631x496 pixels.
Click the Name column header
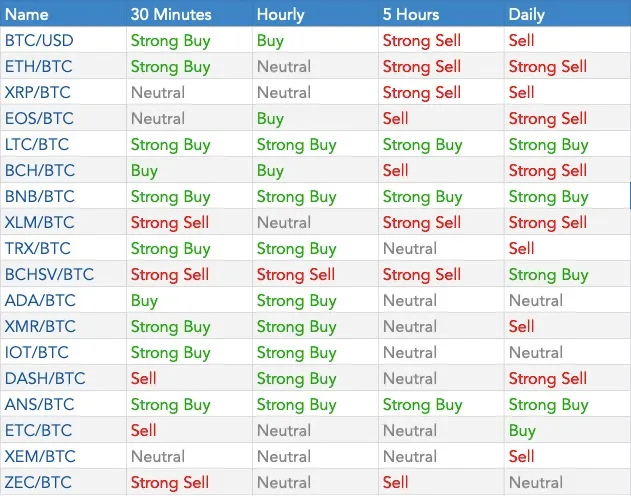tap(27, 14)
